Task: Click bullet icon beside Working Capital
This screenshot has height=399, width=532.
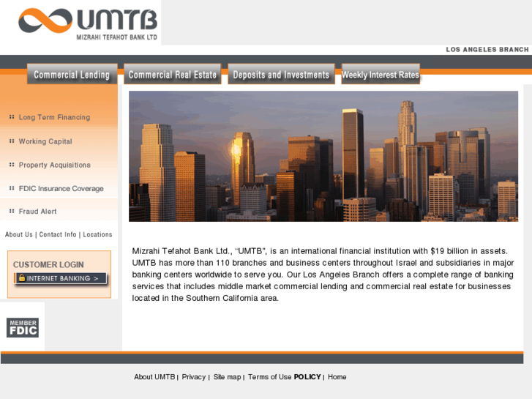Action: coord(12,141)
